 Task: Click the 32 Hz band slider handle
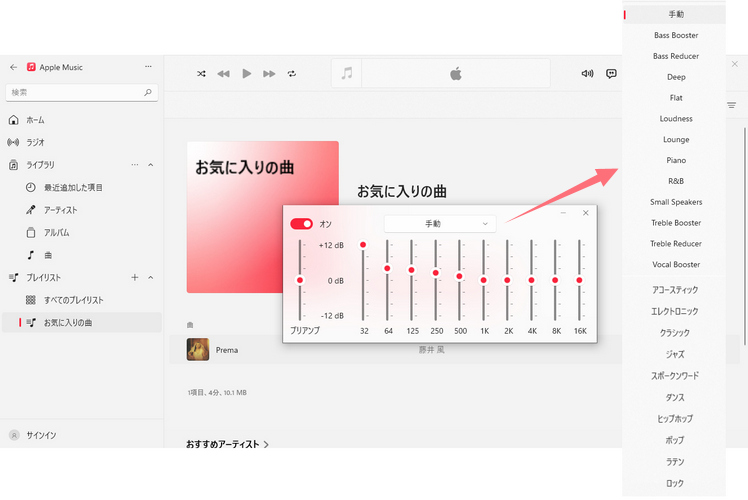[363, 245]
